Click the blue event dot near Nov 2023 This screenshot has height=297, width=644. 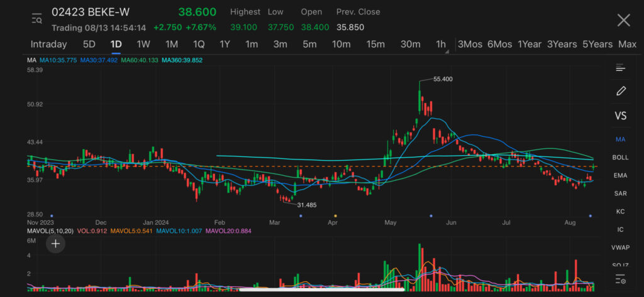[51, 216]
